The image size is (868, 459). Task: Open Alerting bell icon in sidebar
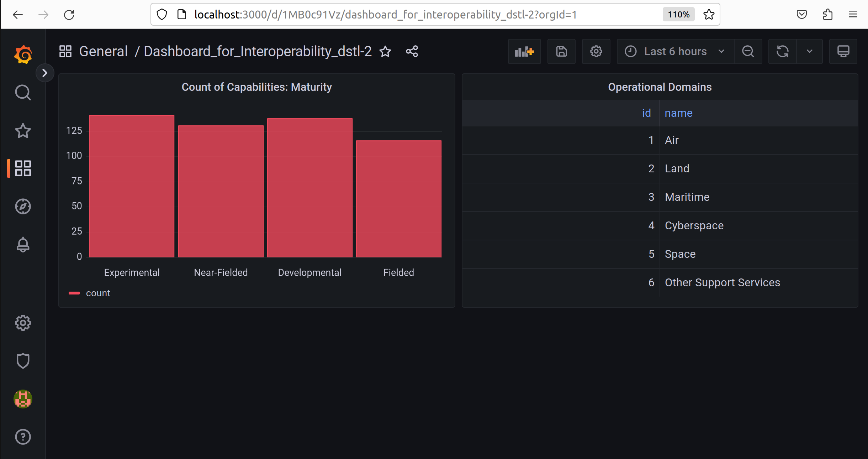click(x=23, y=245)
